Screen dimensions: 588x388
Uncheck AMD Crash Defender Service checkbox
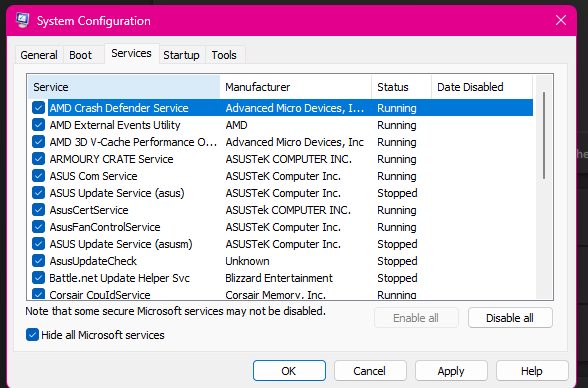[38, 108]
